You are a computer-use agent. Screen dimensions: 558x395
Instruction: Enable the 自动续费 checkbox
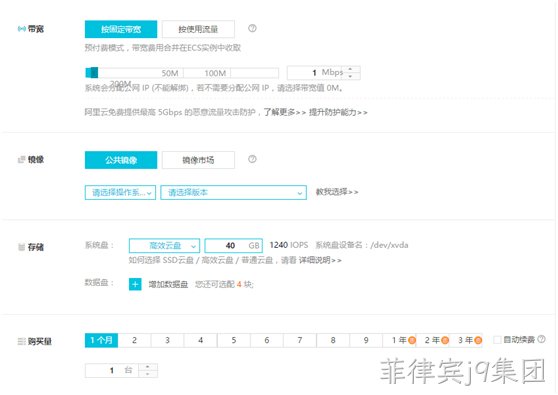click(497, 339)
